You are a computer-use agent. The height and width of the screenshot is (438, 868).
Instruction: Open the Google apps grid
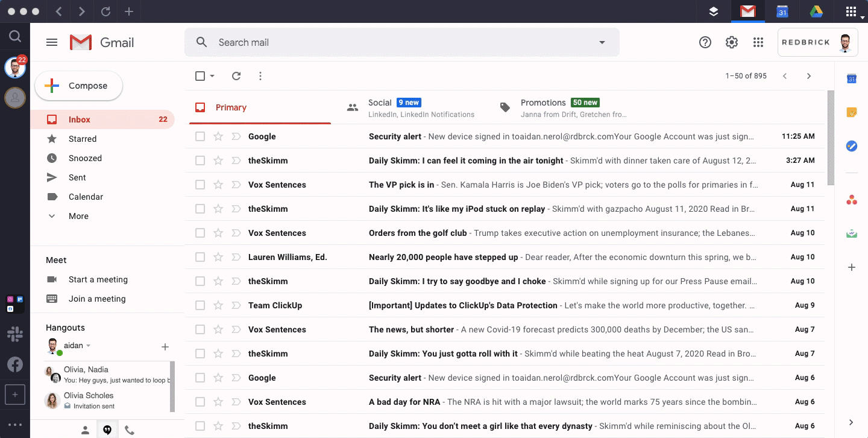coord(758,42)
